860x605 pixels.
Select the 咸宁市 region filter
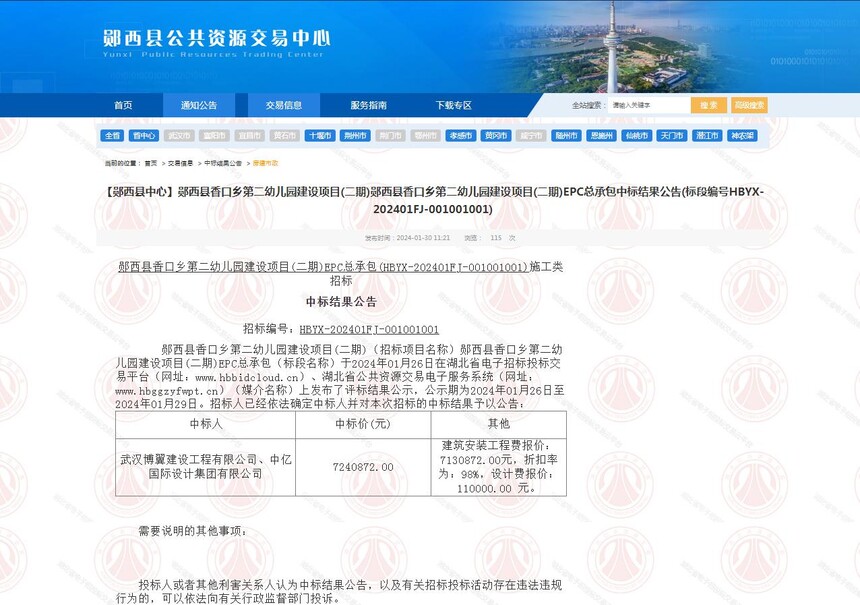pos(531,135)
